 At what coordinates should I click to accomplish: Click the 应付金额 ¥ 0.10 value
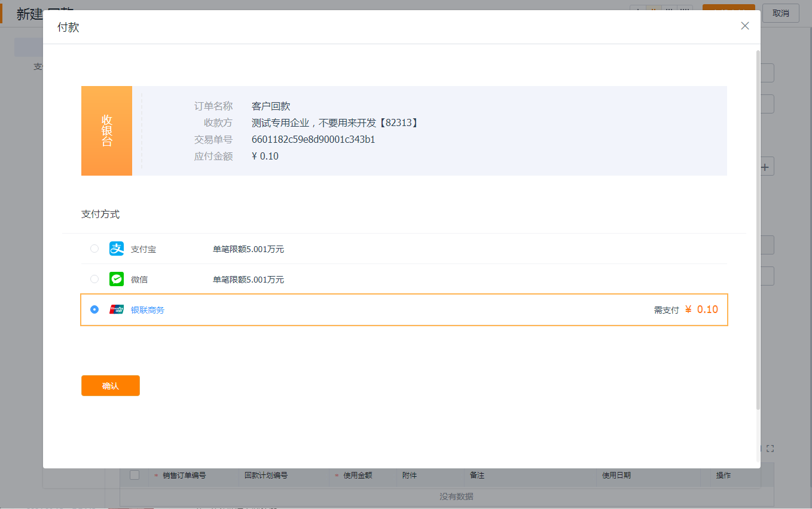(x=265, y=157)
